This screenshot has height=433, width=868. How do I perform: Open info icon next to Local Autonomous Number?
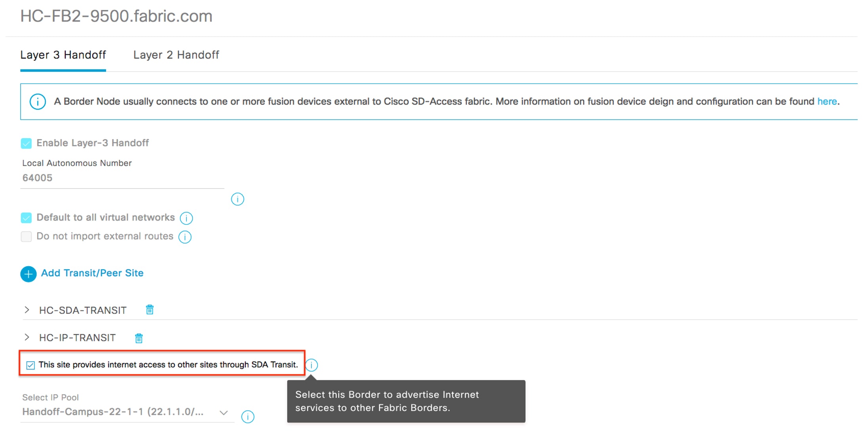tap(237, 199)
